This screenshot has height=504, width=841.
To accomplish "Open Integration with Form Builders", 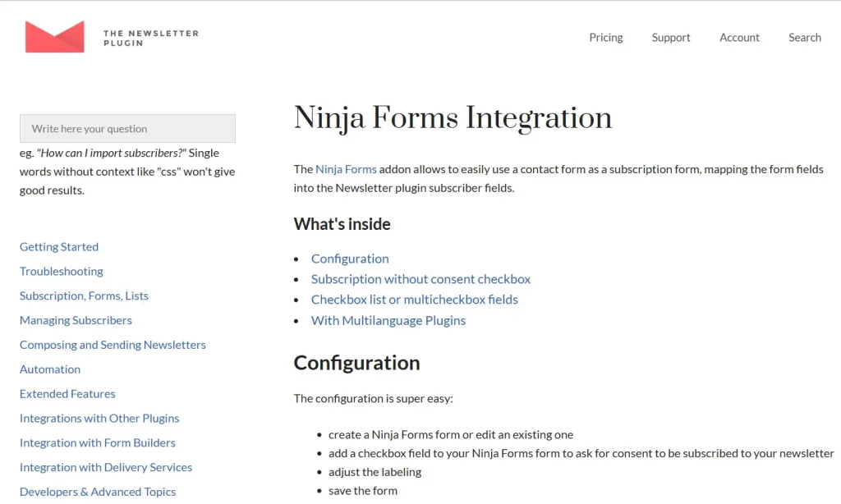I will [98, 443].
